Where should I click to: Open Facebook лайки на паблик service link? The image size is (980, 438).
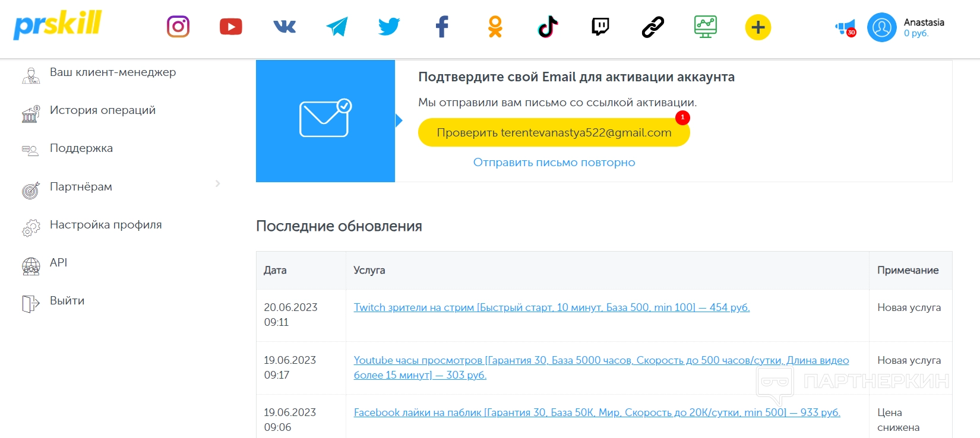tap(597, 412)
